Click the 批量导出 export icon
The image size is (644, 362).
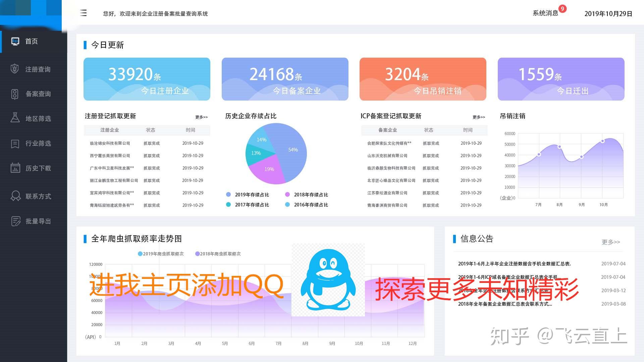15,221
